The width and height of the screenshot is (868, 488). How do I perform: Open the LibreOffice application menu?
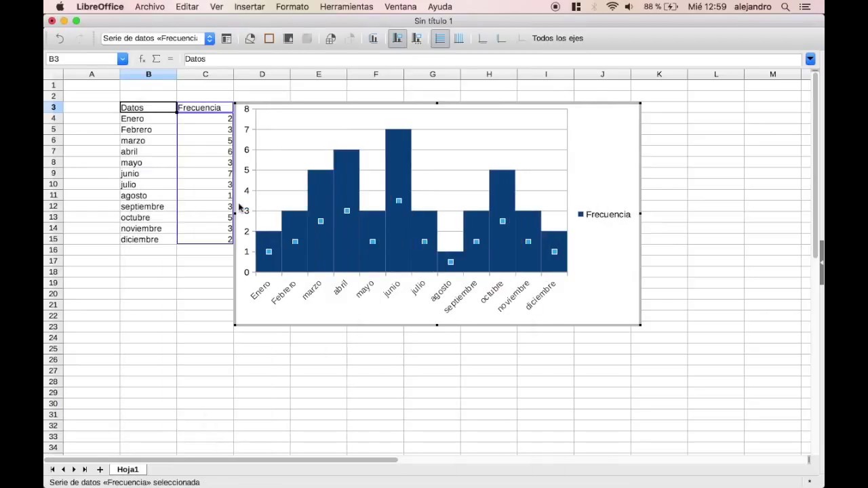(x=100, y=7)
